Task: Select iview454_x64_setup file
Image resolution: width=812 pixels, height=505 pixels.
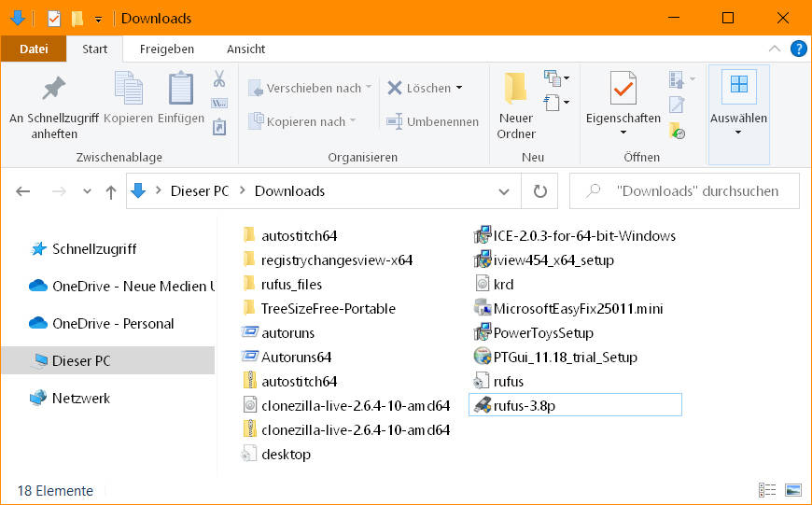Action: tap(544, 260)
